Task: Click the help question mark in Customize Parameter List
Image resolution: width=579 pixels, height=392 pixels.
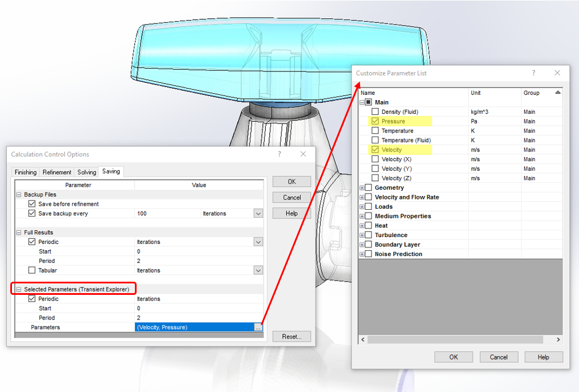Action: point(534,73)
